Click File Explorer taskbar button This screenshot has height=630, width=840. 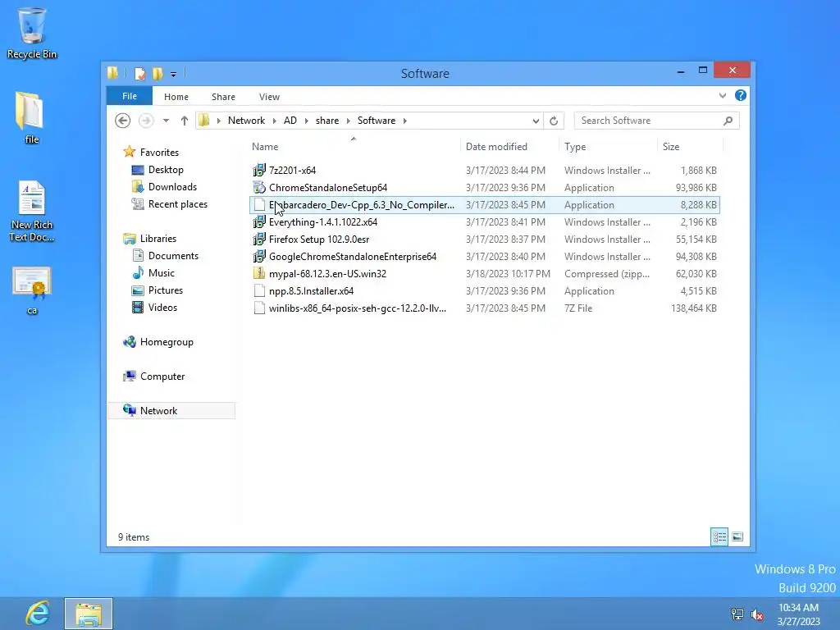pos(89,614)
